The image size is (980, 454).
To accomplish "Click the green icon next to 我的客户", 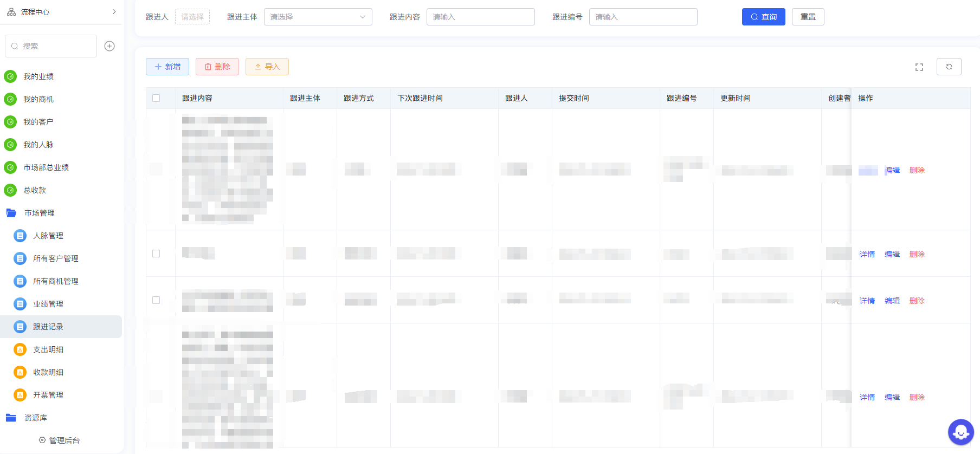I will click(x=10, y=122).
